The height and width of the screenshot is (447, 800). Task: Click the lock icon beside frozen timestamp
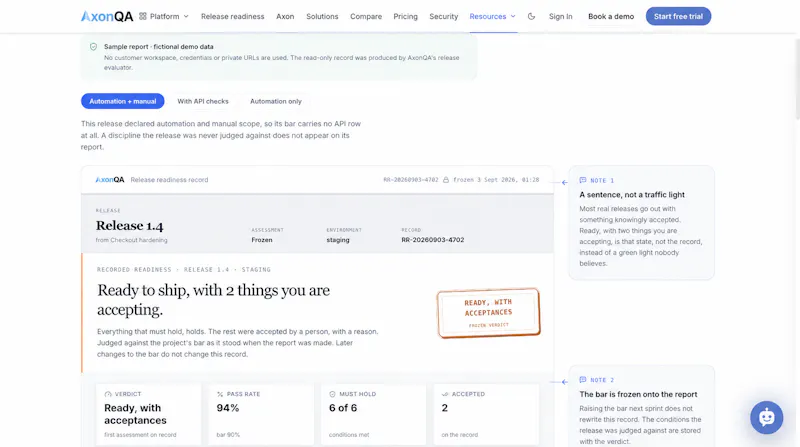(446, 180)
